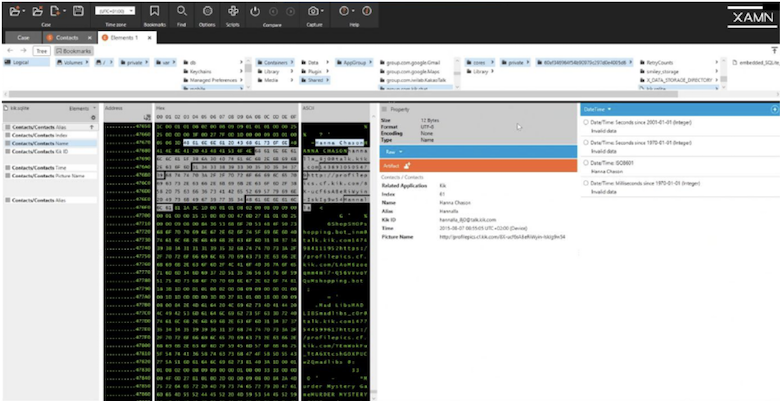780x401 pixels.
Task: Click the pin-to-top icon at tree right
Action: [774, 50]
